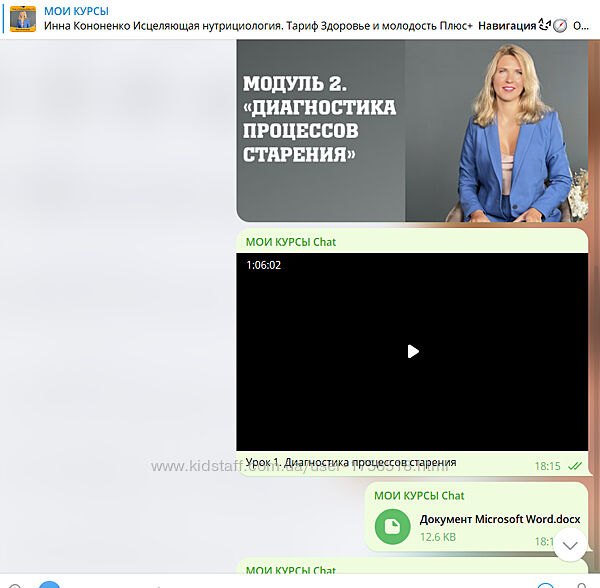
Task: Open Модуль 2 banner image
Action: (320, 131)
